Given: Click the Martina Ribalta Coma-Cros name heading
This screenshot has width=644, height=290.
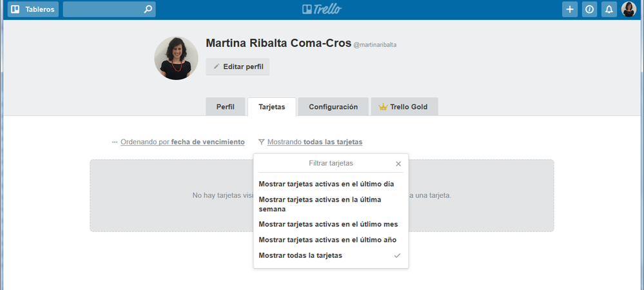Looking at the screenshot, I should coord(278,43).
